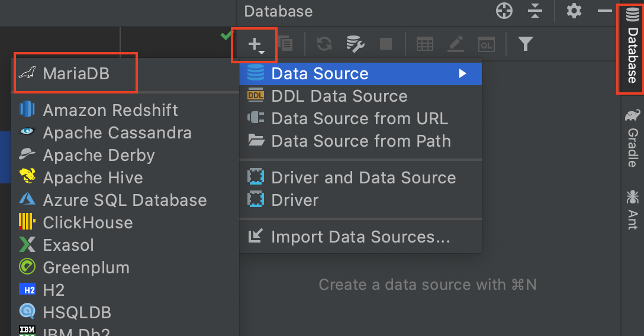Select Import Data Sources… option
This screenshot has width=644, height=336.
pos(360,237)
